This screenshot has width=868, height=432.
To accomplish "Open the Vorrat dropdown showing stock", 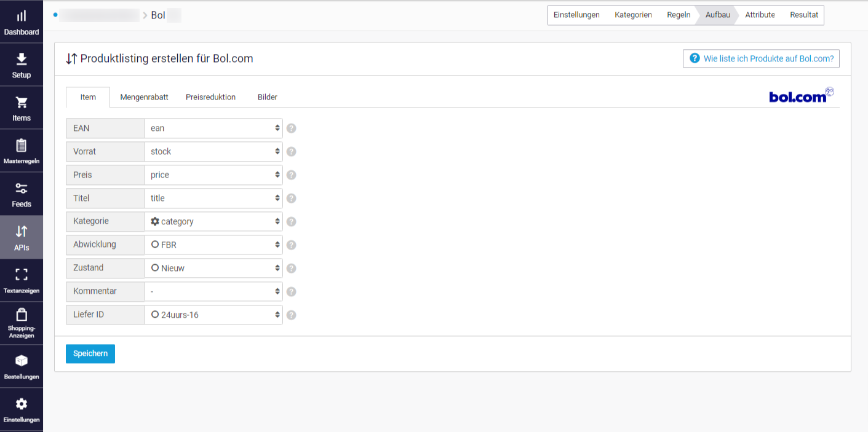I will (x=213, y=152).
